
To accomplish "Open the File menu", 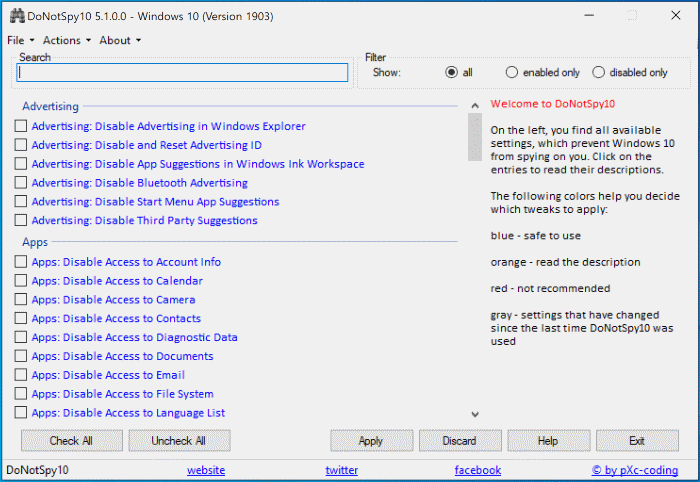I will point(21,40).
